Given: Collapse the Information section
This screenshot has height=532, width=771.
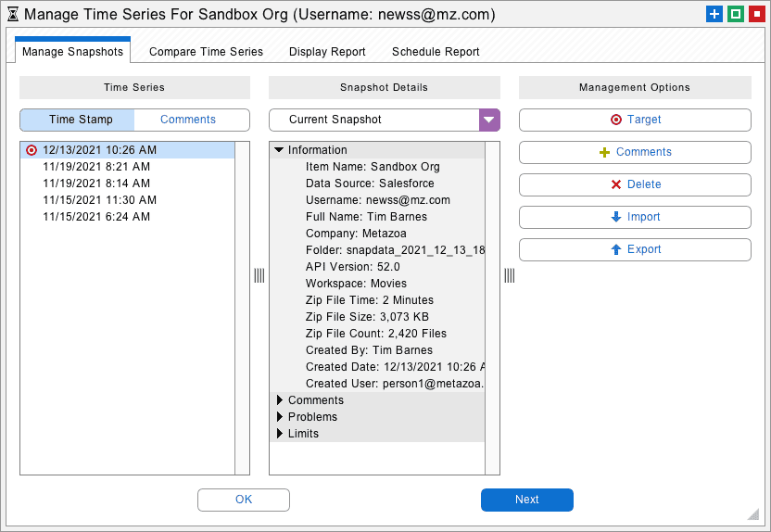Looking at the screenshot, I should (x=279, y=150).
